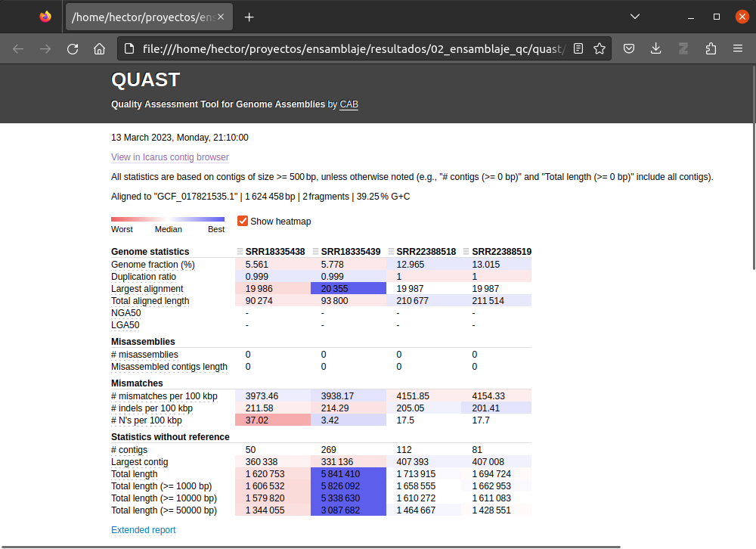Image resolution: width=756 pixels, height=549 pixels.
Task: Open the extensions menu
Action: pyautogui.click(x=711, y=48)
